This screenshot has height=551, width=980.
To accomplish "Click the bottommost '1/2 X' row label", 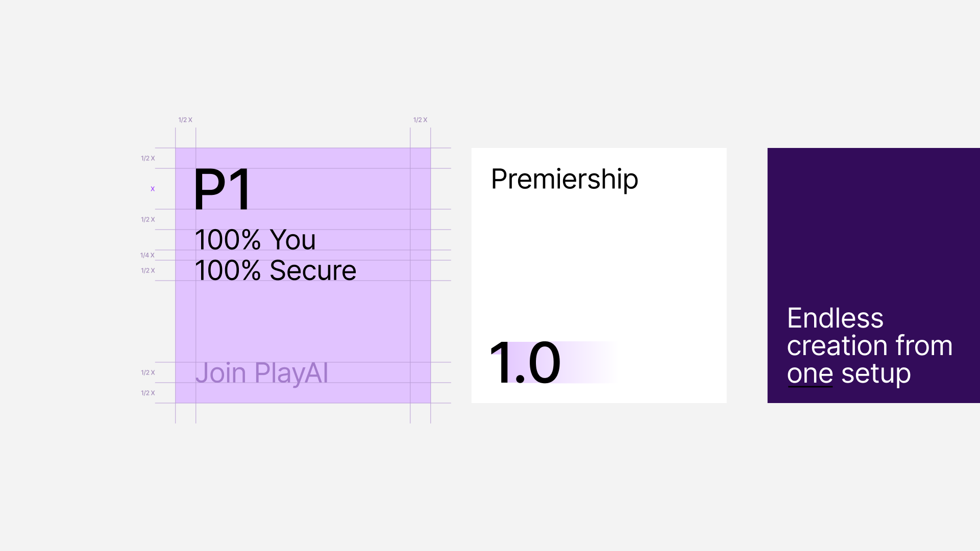I will point(148,393).
